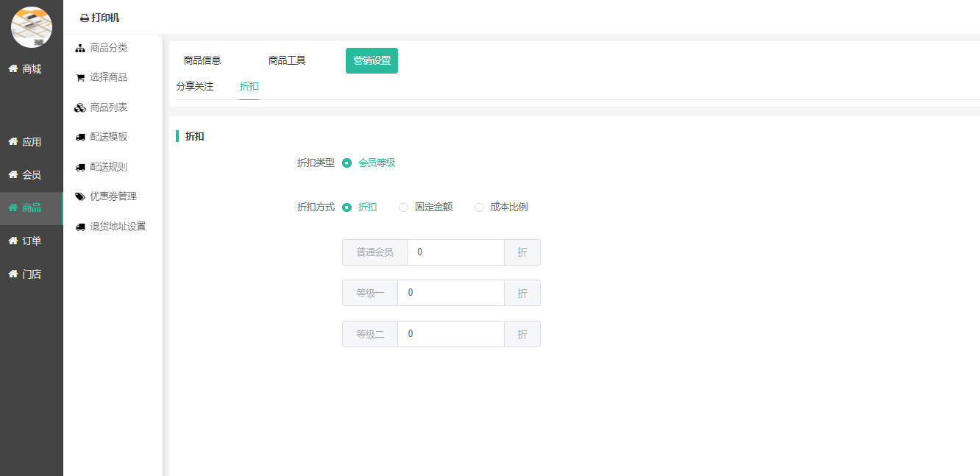
Task: Click the 配送模板 truck icon
Action: pyautogui.click(x=80, y=138)
